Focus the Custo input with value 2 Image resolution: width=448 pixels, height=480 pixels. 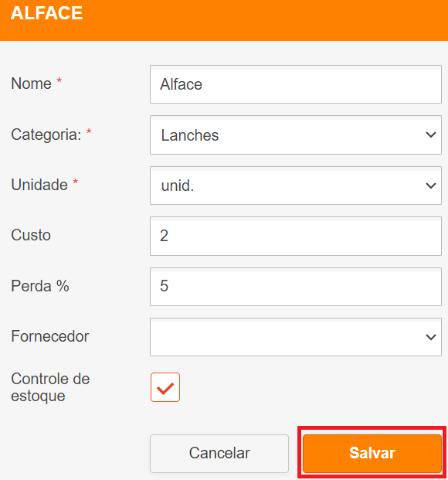click(296, 236)
